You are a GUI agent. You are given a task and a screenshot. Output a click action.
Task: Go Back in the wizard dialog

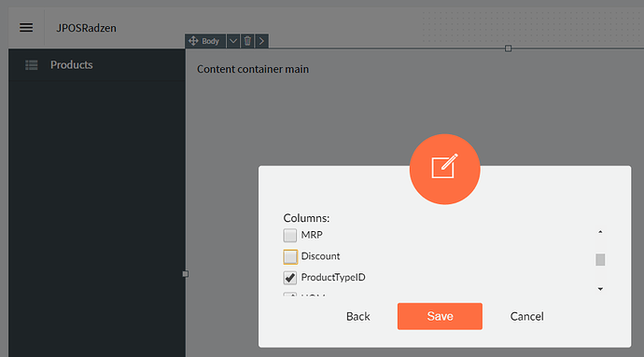[358, 316]
